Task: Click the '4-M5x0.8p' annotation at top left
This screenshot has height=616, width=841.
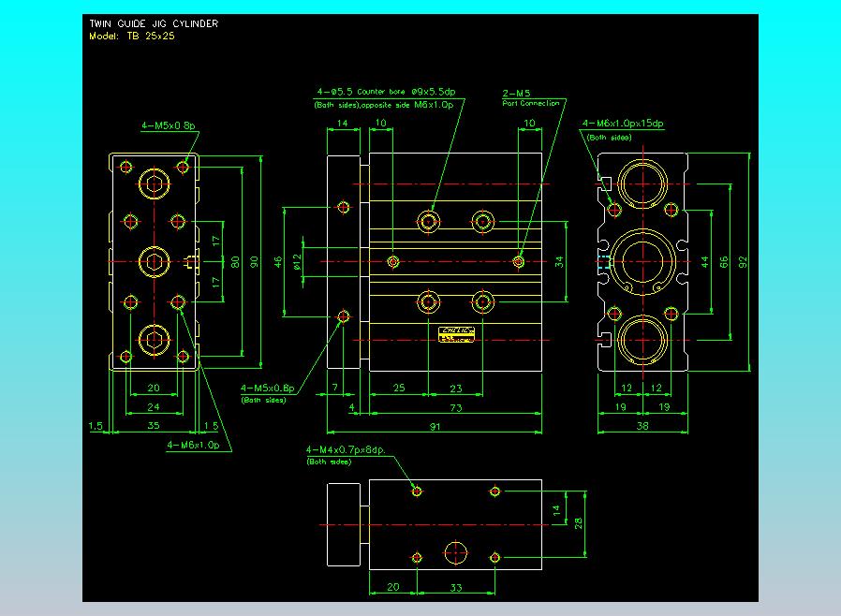Action: (x=168, y=125)
